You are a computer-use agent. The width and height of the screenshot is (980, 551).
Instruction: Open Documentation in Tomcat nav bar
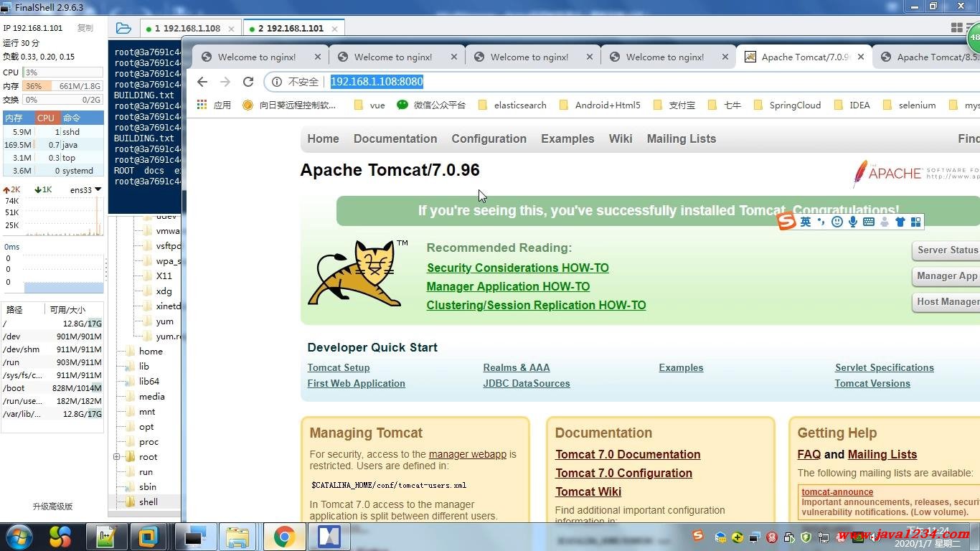[395, 139]
